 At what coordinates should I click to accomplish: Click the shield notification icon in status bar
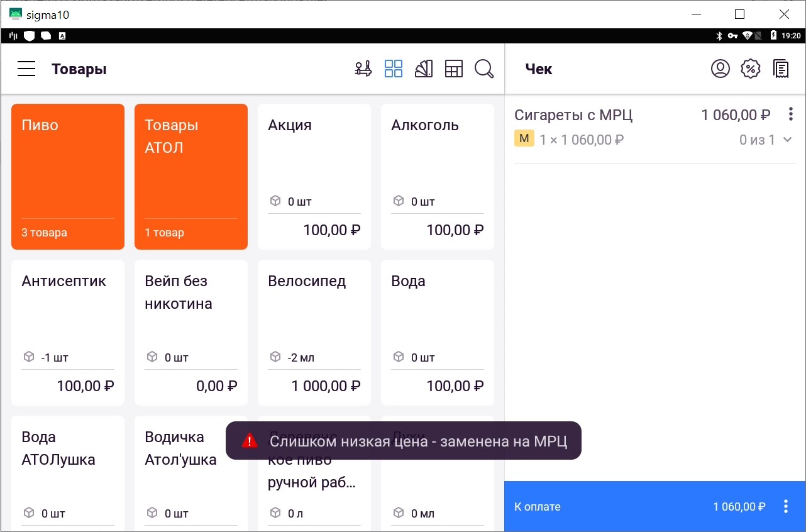(x=29, y=36)
